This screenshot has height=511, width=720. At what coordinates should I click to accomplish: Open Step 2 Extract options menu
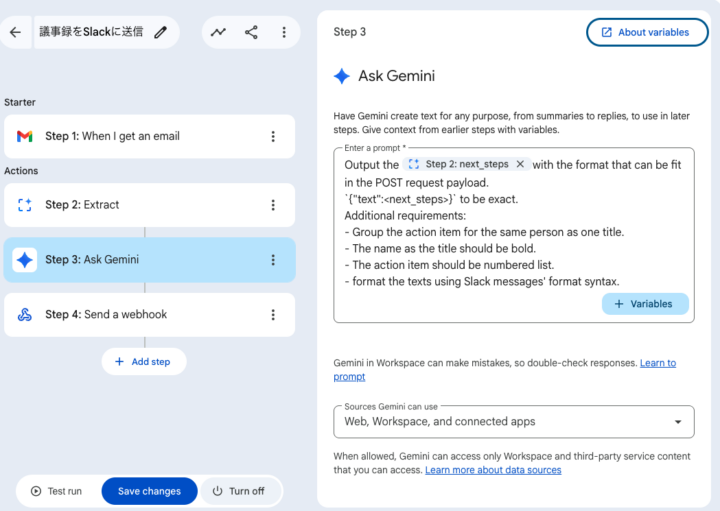point(273,205)
